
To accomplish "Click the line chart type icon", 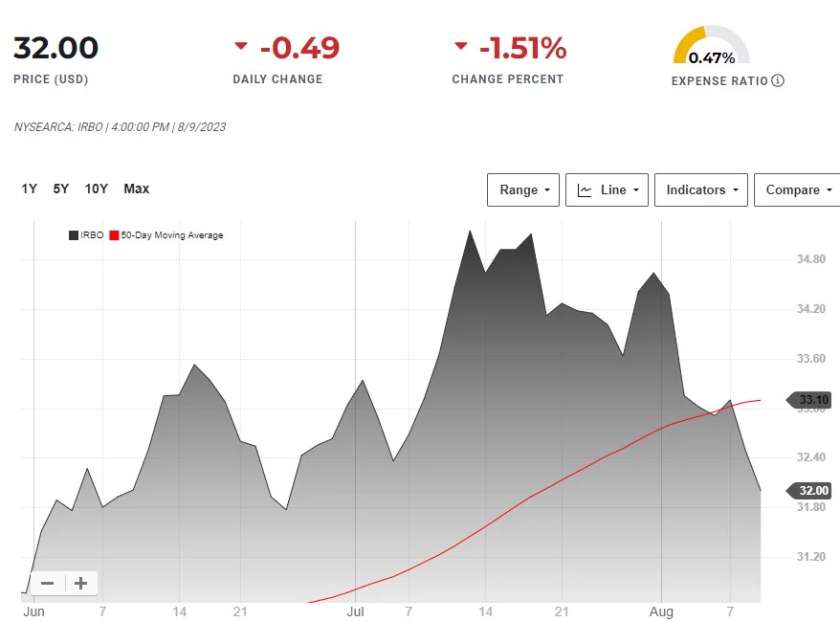I will tap(585, 190).
